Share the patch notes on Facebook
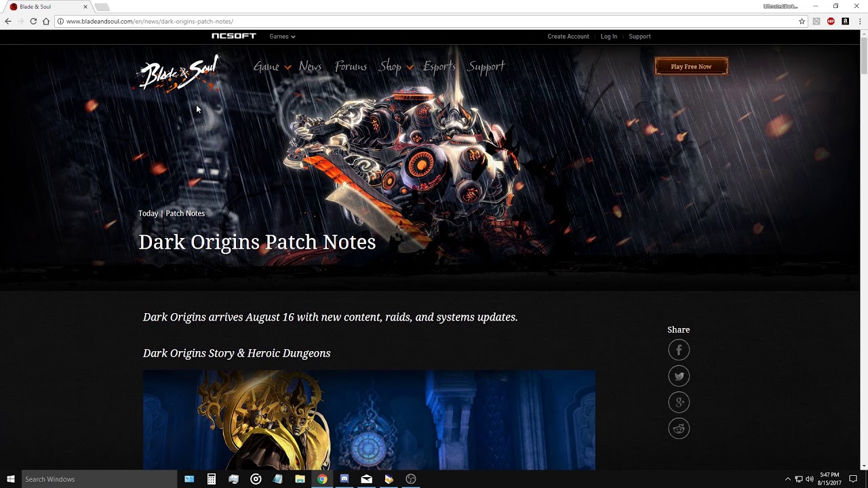The width and height of the screenshot is (868, 488). tap(679, 350)
